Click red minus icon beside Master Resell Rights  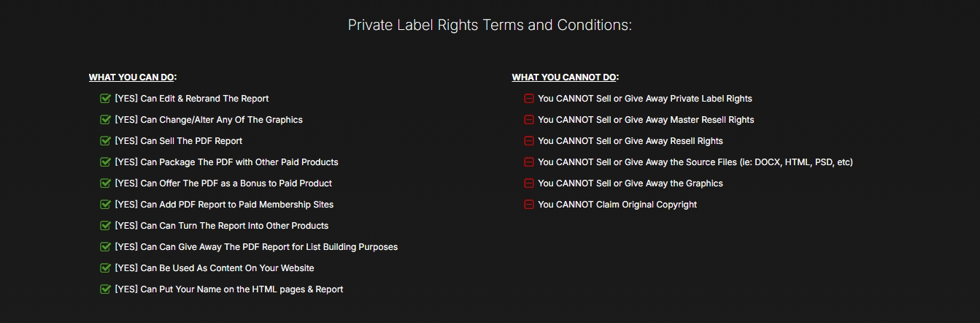coord(529,120)
